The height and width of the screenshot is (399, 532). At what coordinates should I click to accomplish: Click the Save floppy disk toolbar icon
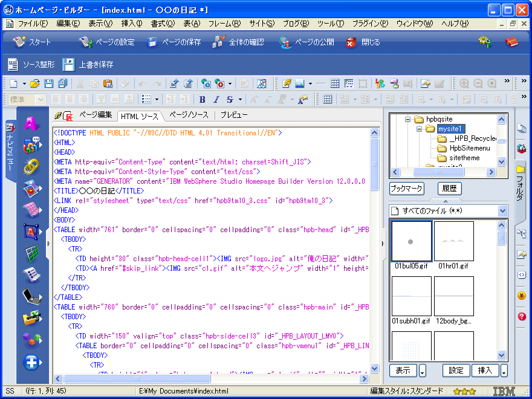[x=49, y=83]
